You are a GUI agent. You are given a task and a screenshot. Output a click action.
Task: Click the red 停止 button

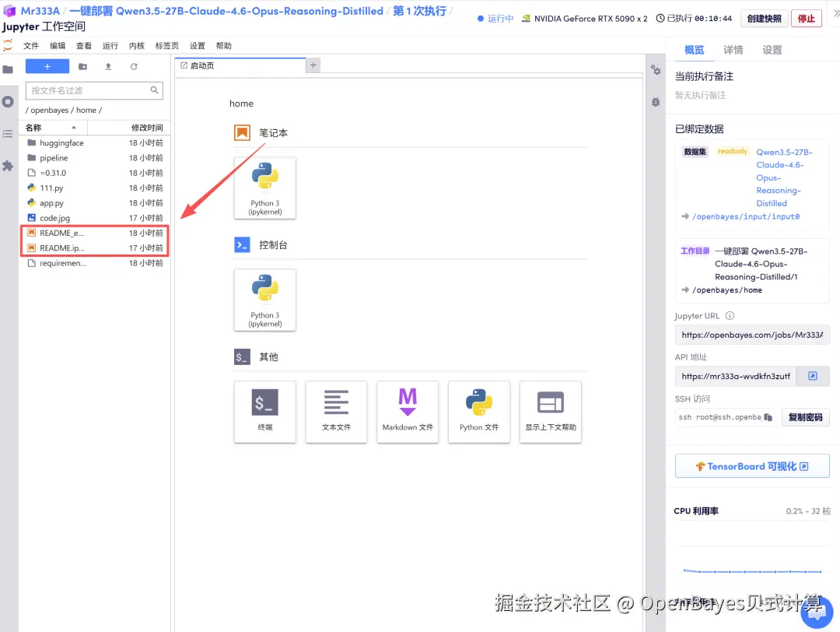click(807, 19)
